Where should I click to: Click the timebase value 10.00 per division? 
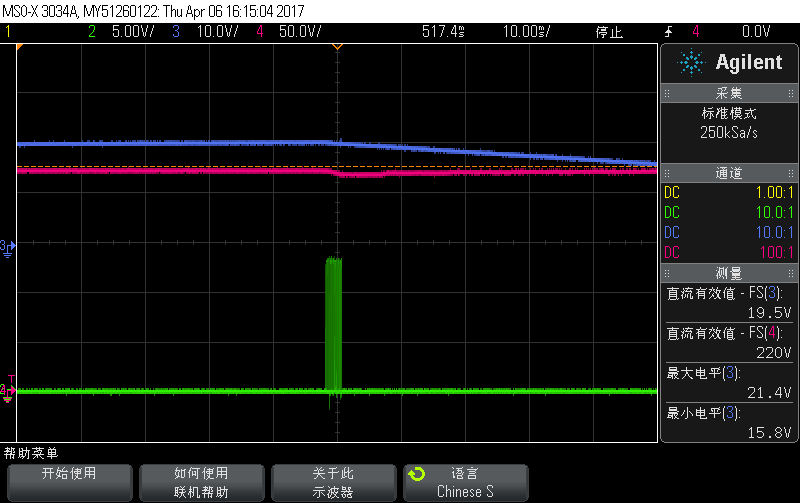pyautogui.click(x=527, y=32)
